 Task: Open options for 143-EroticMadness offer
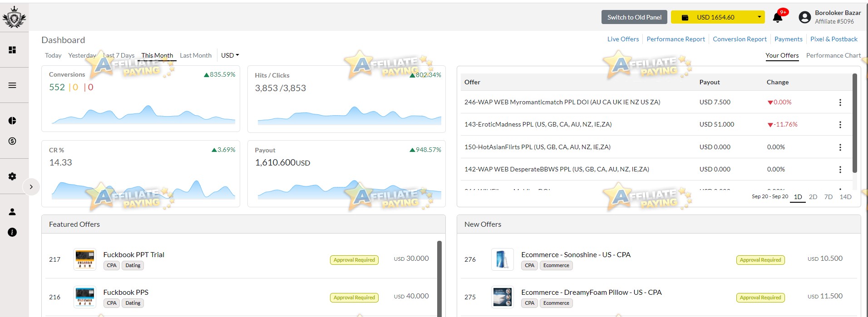840,125
